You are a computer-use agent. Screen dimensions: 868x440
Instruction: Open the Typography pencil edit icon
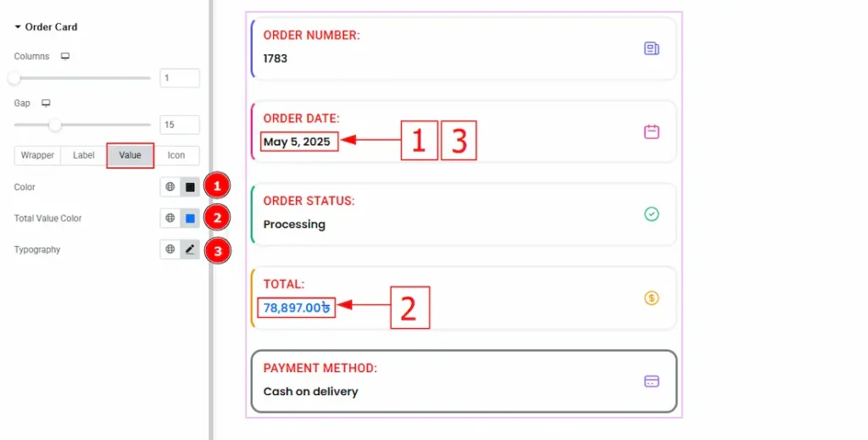(190, 249)
